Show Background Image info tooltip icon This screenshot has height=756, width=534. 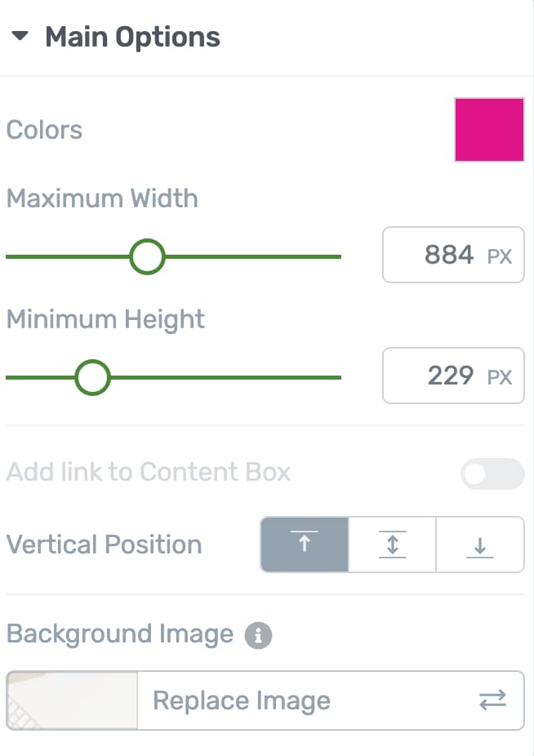point(258,635)
